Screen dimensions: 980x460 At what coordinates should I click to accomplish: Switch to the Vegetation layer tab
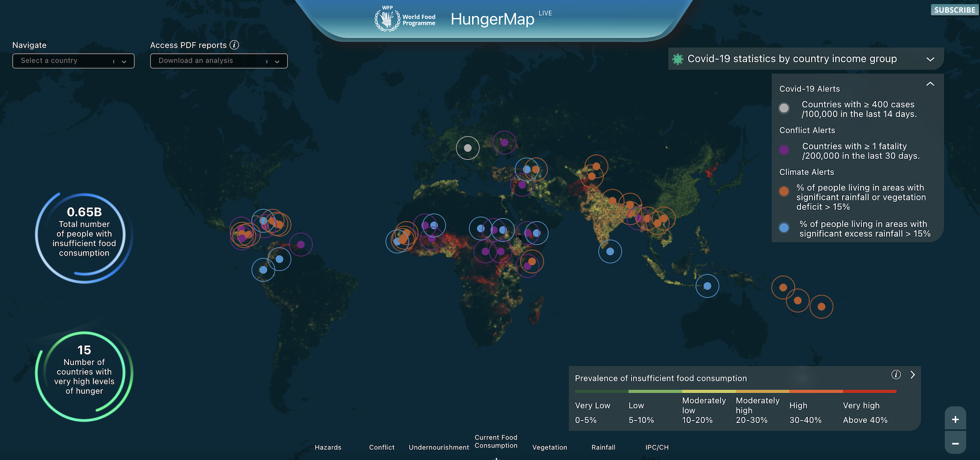coord(549,447)
